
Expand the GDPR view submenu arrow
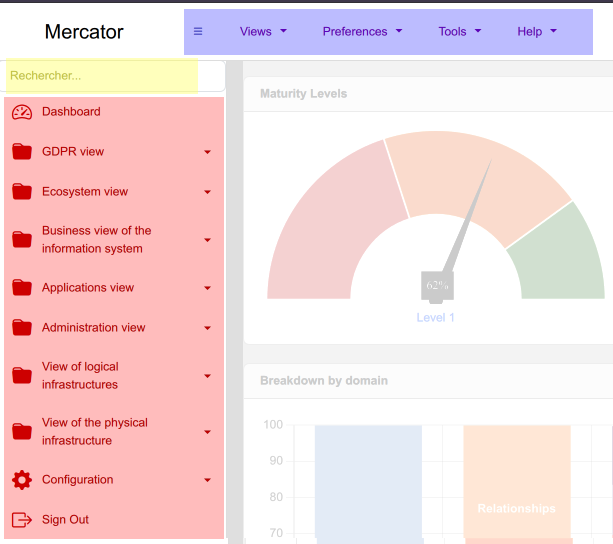tap(207, 152)
